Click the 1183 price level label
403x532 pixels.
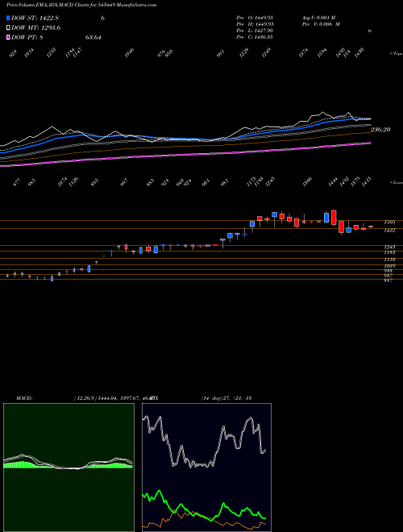(x=389, y=253)
